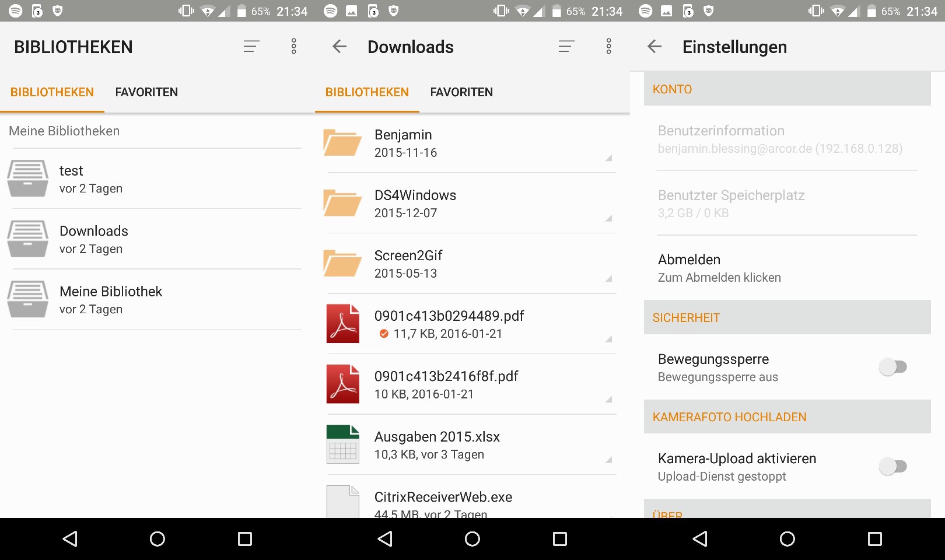This screenshot has height=560, width=945.
Task: Open Meine Bibliothek library entry
Action: (x=111, y=300)
